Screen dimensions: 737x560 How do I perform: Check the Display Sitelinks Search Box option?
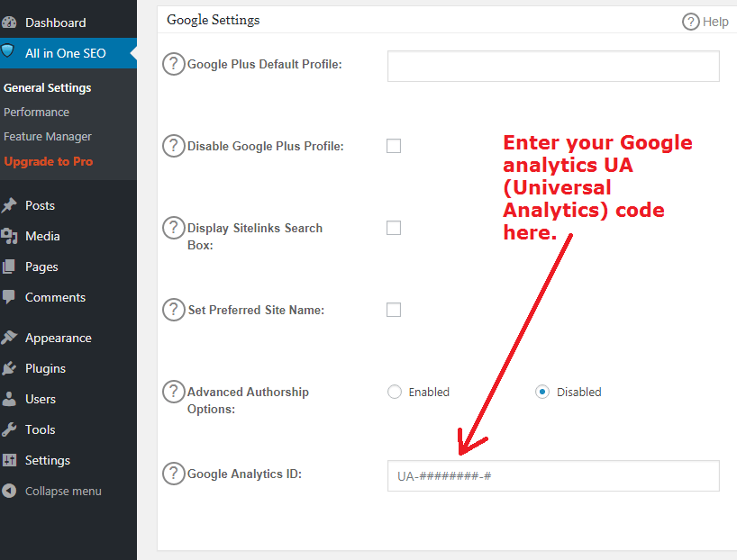(x=394, y=228)
